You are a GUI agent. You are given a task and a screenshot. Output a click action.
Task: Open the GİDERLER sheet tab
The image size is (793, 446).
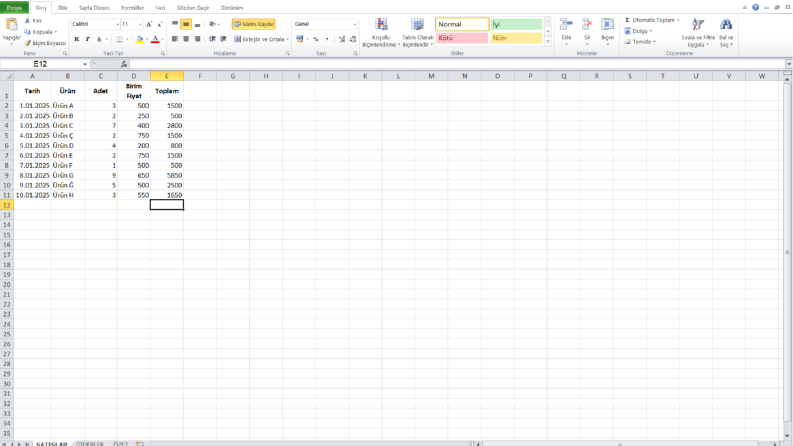90,443
